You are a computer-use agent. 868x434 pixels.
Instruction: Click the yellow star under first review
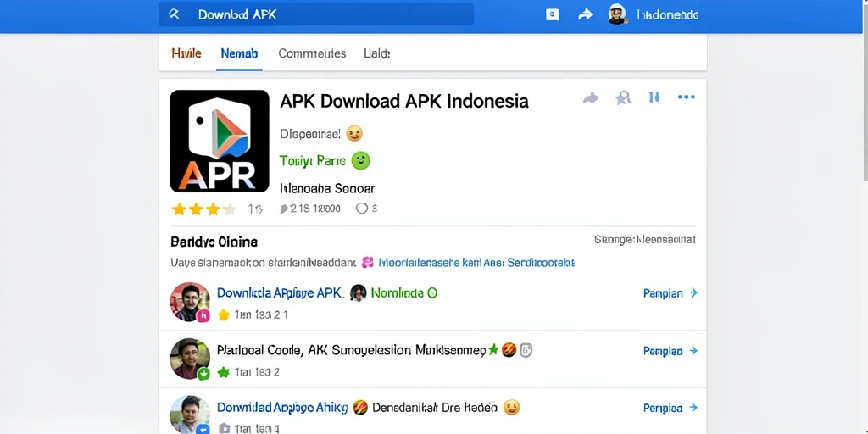click(224, 315)
